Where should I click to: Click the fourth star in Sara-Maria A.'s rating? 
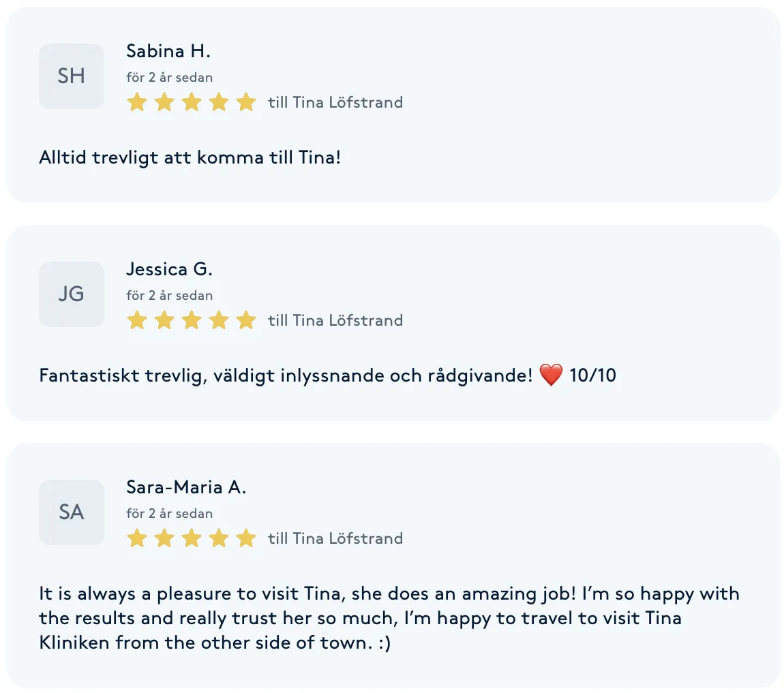[x=219, y=539]
